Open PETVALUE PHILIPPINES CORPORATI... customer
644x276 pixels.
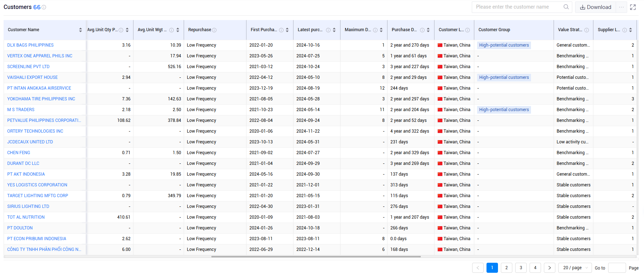[x=44, y=120]
